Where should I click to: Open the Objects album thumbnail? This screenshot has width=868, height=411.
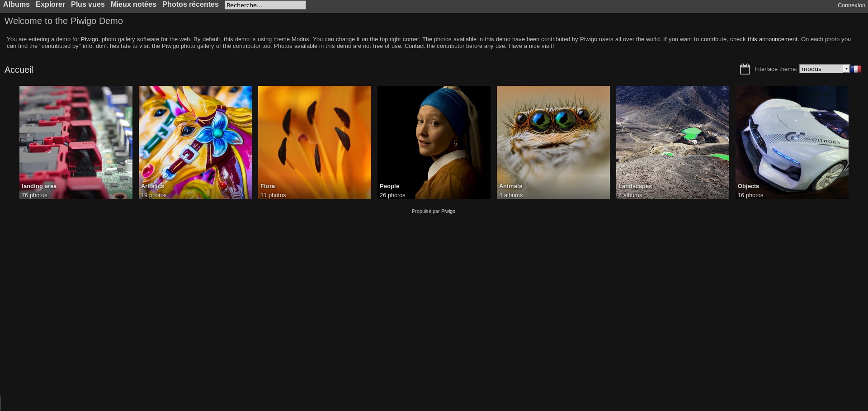coord(792,142)
